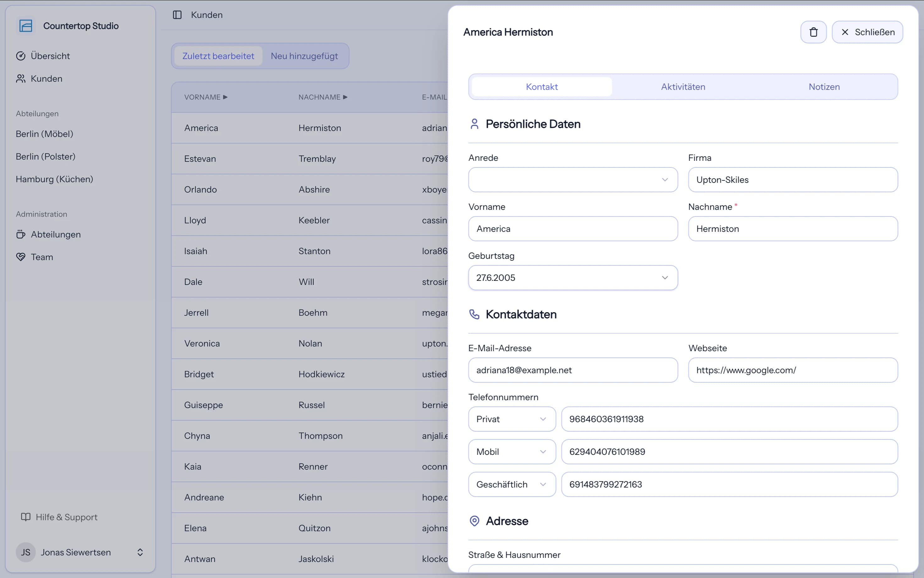
Task: Open Team via its heart handshake icon
Action: click(x=21, y=257)
